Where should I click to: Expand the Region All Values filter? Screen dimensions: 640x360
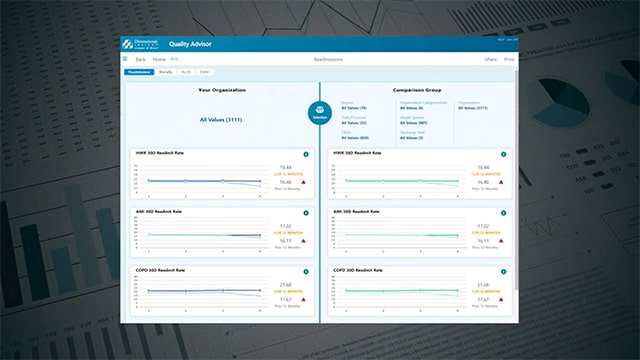(x=354, y=108)
